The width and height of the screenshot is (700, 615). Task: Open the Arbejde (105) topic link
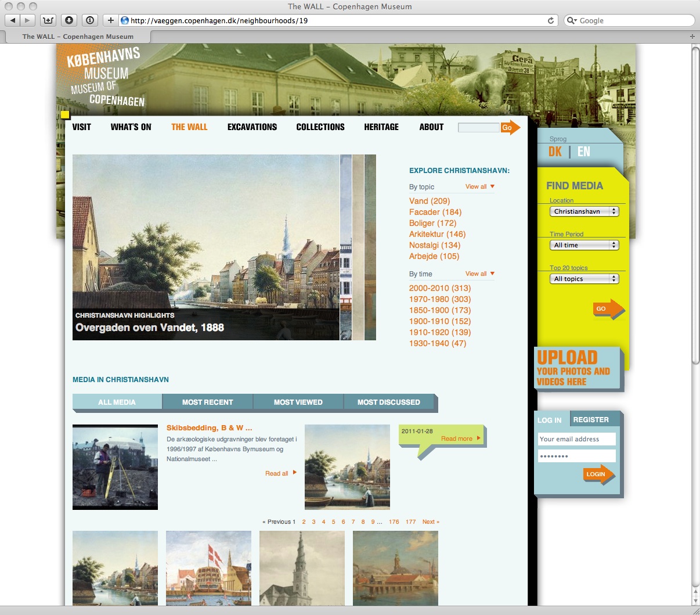[x=434, y=256]
